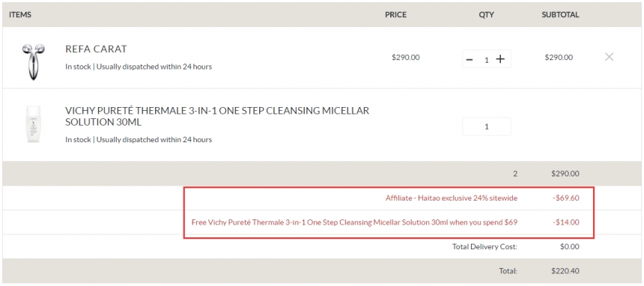
Task: Click the ReFa Carat $290.00 price
Action: [x=406, y=57]
